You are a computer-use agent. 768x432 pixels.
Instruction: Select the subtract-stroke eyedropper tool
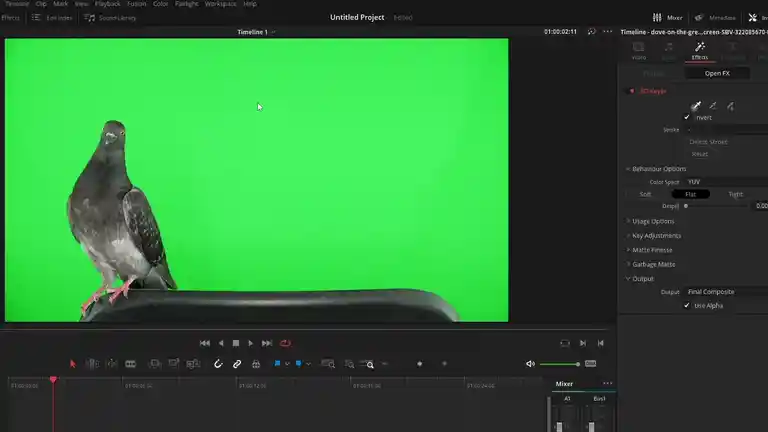[730, 105]
